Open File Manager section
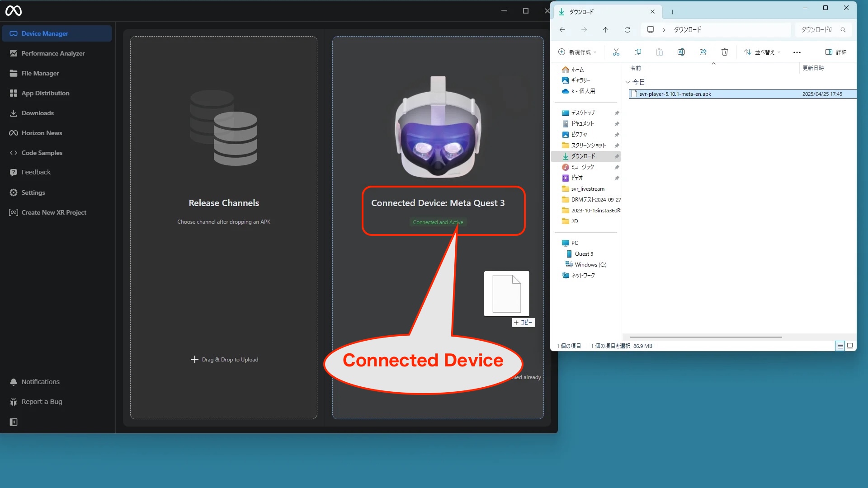Screen dimensions: 868x488 (40, 73)
